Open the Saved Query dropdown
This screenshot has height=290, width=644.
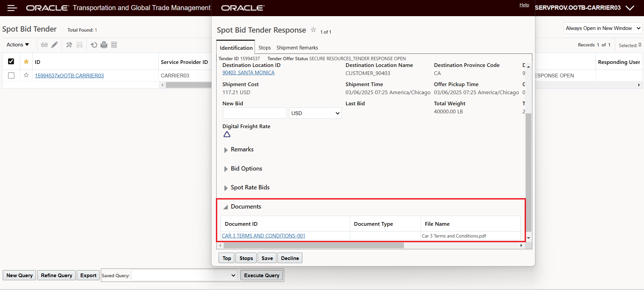pyautogui.click(x=184, y=276)
